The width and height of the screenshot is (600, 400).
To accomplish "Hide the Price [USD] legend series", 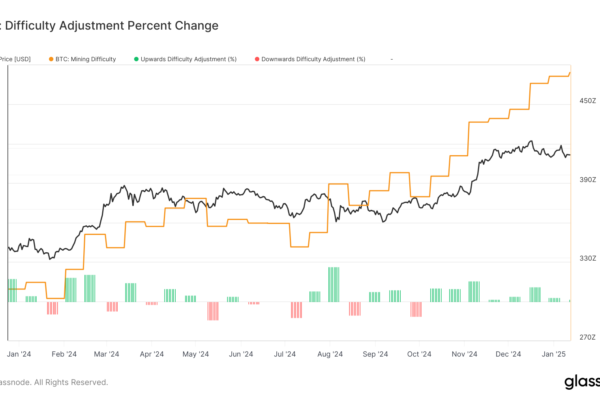I will point(14,59).
